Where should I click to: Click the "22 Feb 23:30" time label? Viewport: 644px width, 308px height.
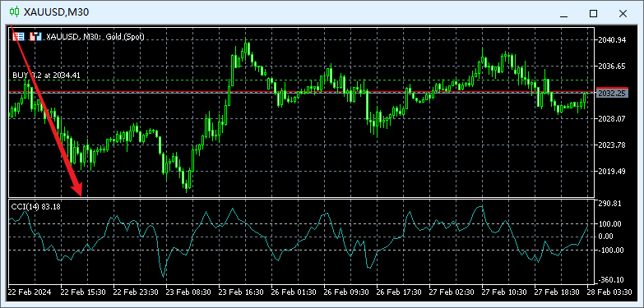[136, 292]
